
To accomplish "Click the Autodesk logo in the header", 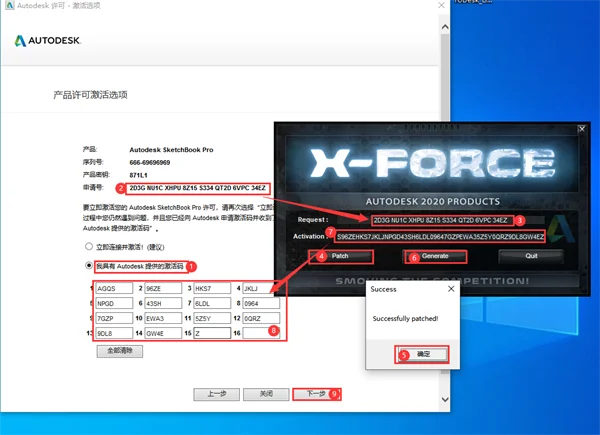I will (x=47, y=41).
